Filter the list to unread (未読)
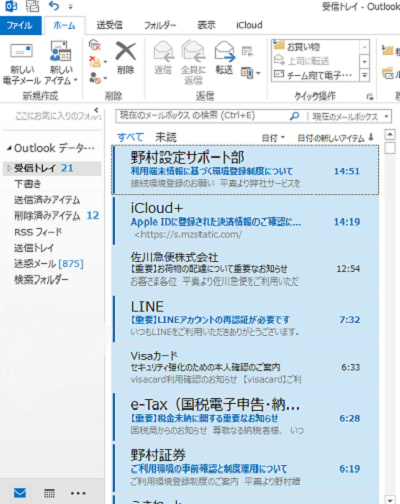400x504 pixels. click(166, 137)
